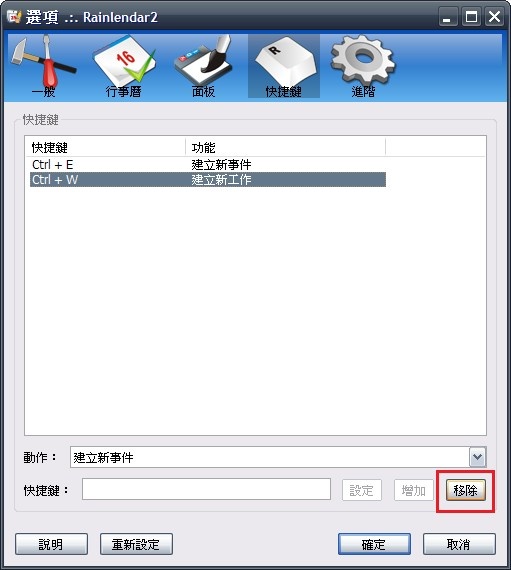Click the 移除 remove button

click(x=466, y=490)
